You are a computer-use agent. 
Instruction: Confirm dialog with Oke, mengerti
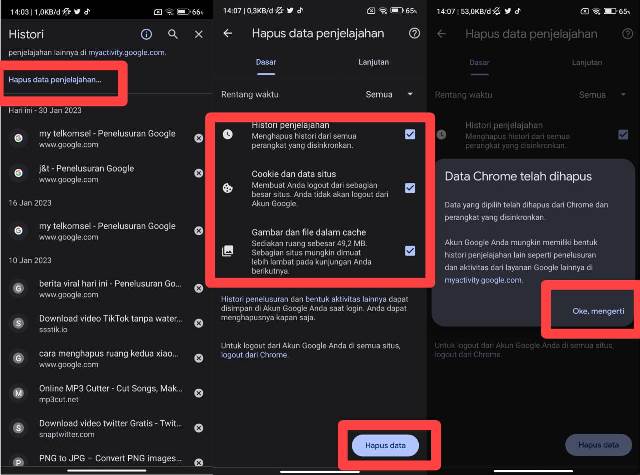click(598, 311)
